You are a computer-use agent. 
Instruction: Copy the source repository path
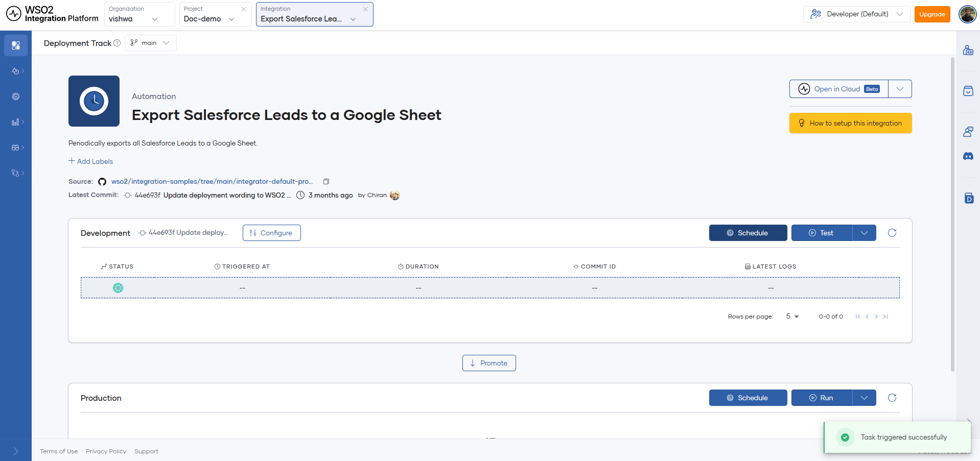click(x=326, y=182)
